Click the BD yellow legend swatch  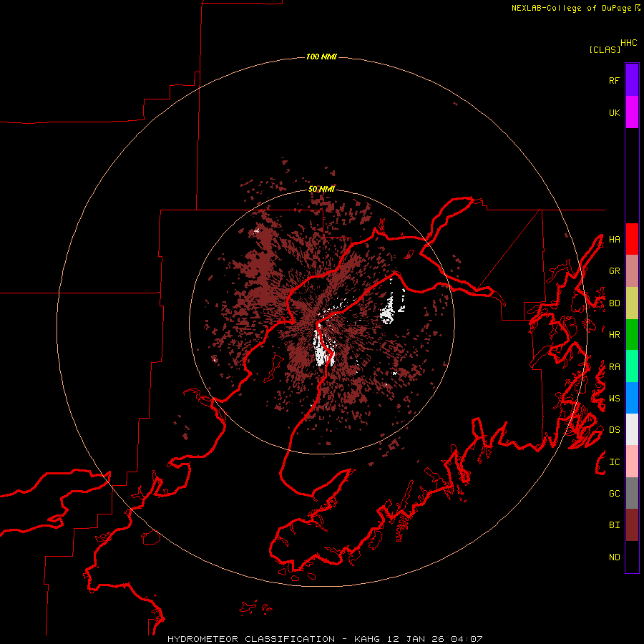(x=632, y=303)
